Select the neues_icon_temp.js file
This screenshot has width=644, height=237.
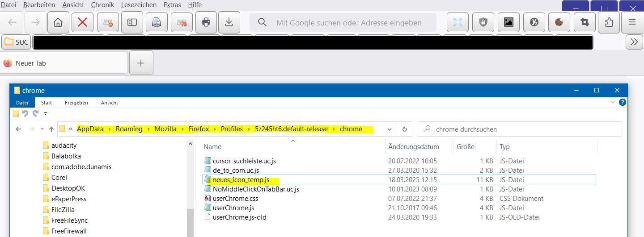click(241, 179)
